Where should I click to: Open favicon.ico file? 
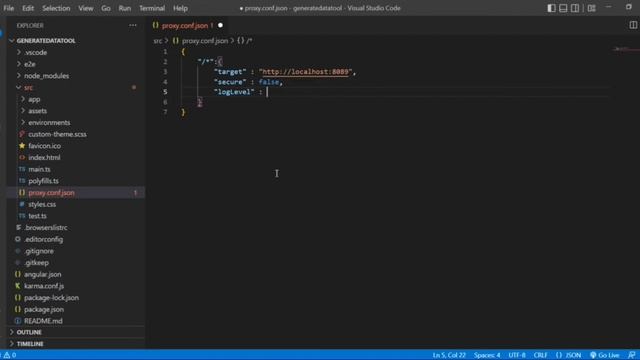click(44, 146)
